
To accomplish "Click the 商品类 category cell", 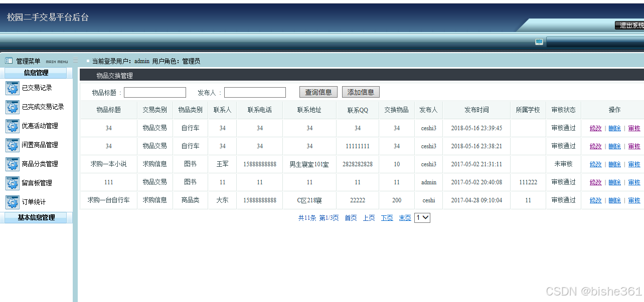I will pyautogui.click(x=190, y=200).
